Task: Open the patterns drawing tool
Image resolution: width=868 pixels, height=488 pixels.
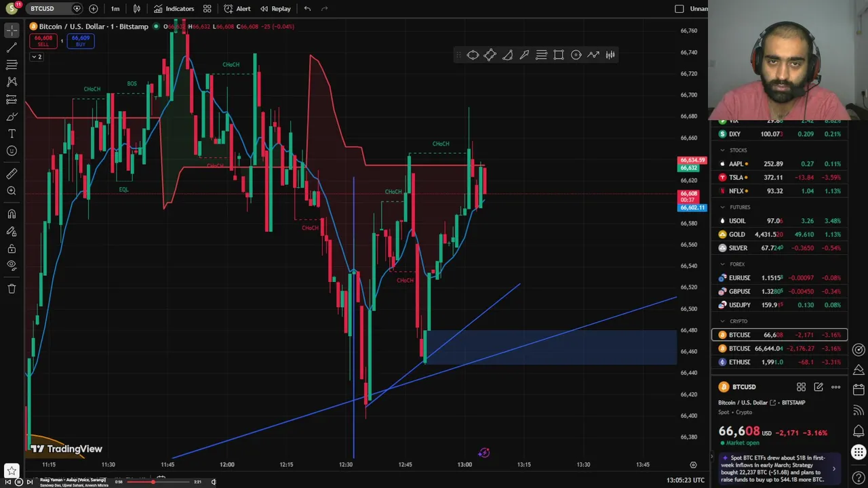Action: 12,82
